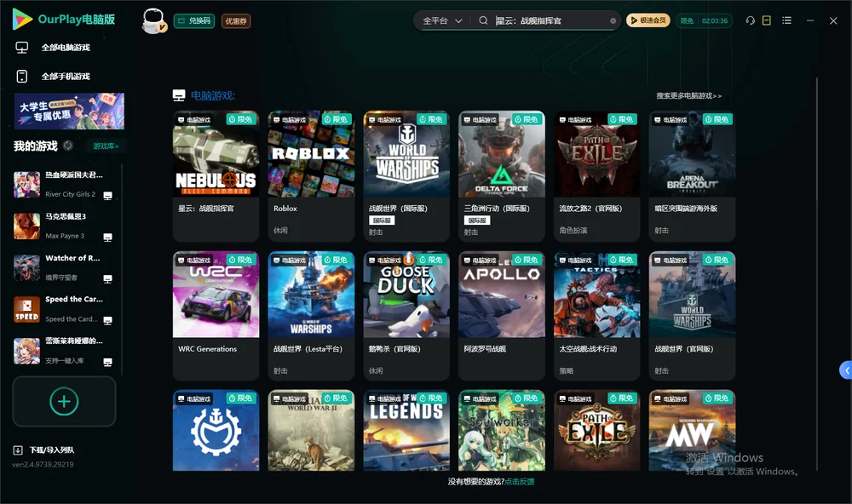Open Goose Goose Duck 鹅鸭杀 card
The image size is (852, 504).
click(x=406, y=316)
